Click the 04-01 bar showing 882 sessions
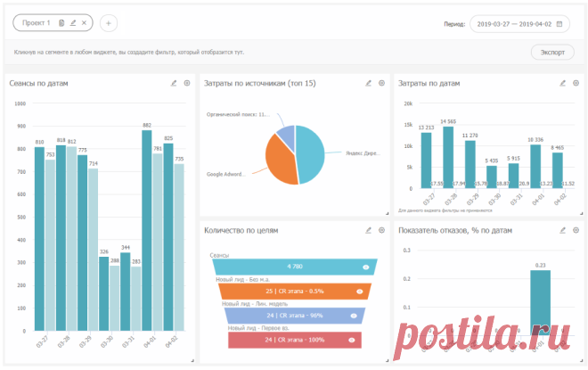 pyautogui.click(x=147, y=230)
